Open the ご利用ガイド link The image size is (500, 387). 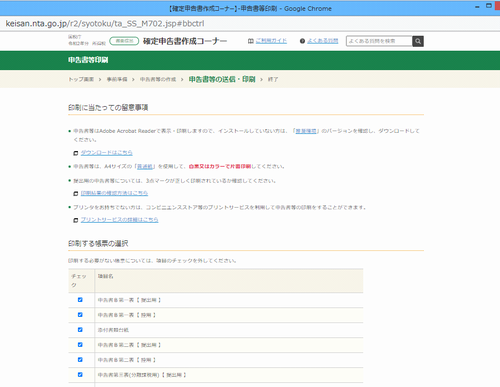pyautogui.click(x=271, y=41)
